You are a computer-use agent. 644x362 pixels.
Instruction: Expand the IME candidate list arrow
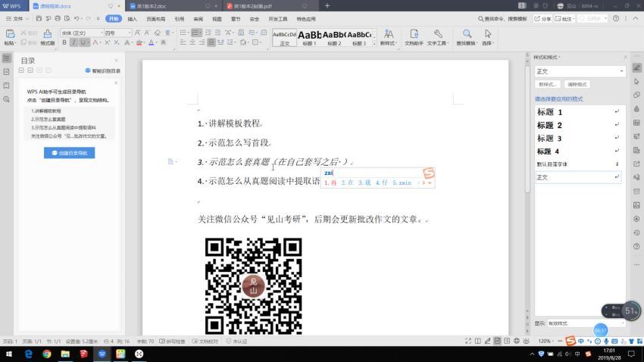tap(430, 183)
